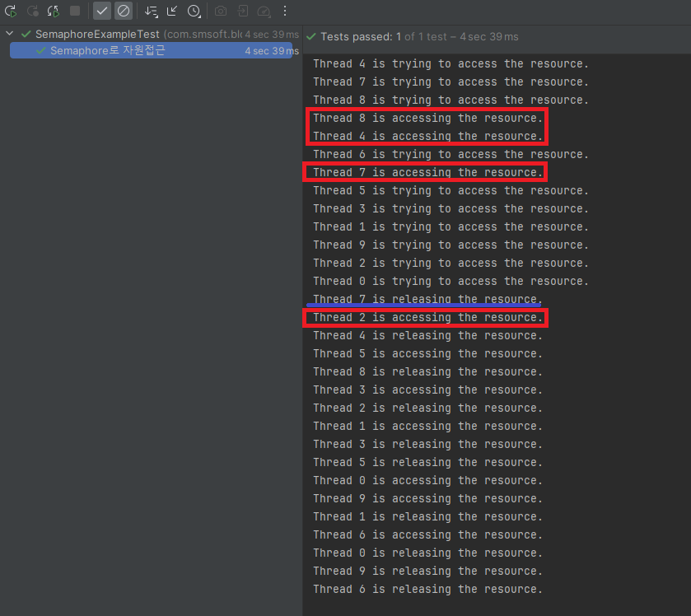Click line 'Thread 9 is accessing the resource.'
The height and width of the screenshot is (616, 691).
[x=427, y=498]
